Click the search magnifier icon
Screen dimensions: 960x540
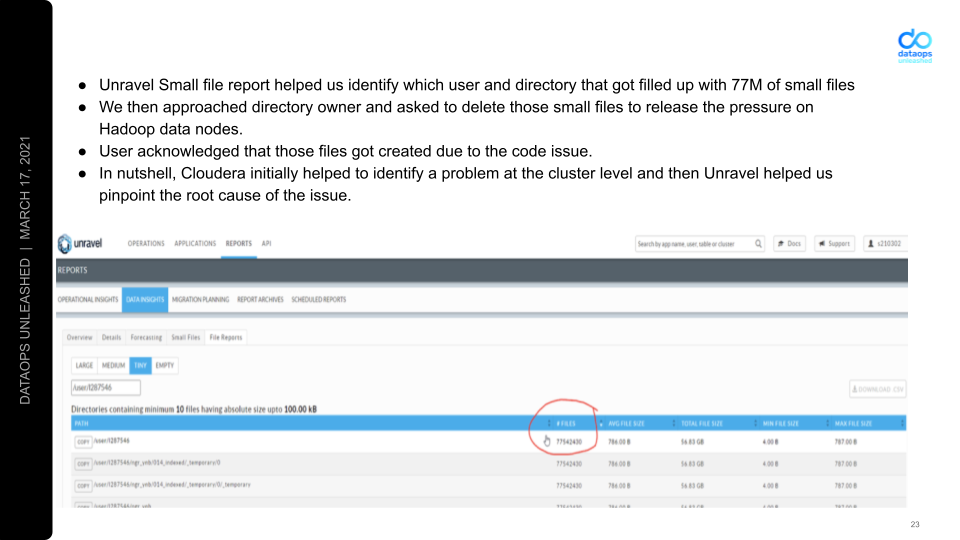click(x=758, y=244)
